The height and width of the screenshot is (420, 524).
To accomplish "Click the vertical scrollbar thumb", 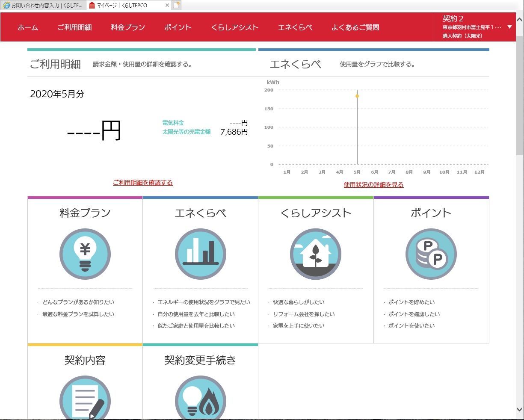I will [x=519, y=95].
